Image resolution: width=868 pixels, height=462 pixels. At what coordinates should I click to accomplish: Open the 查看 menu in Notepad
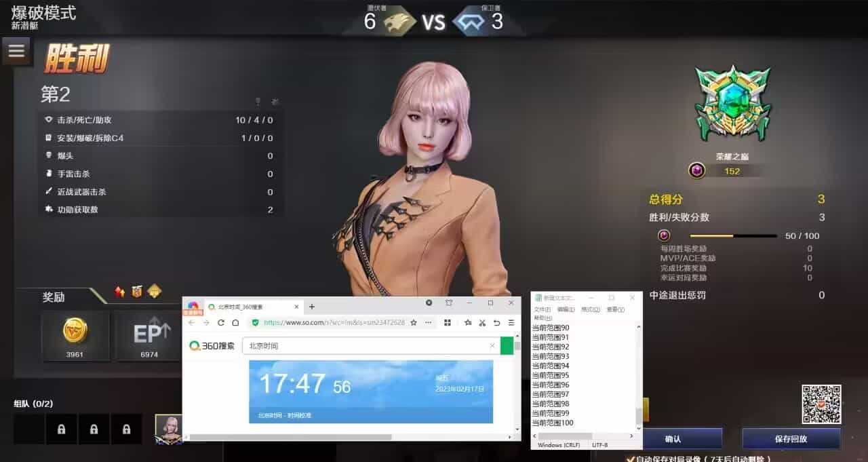click(x=616, y=309)
